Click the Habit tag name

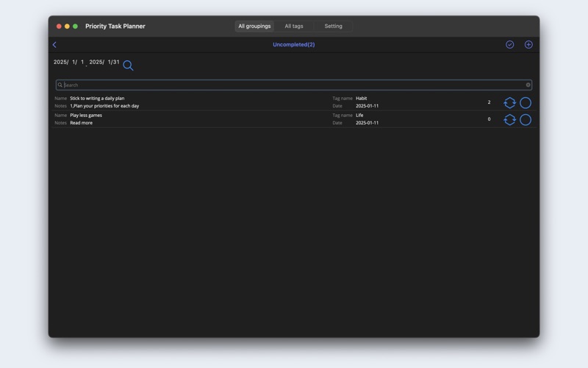[361, 99]
